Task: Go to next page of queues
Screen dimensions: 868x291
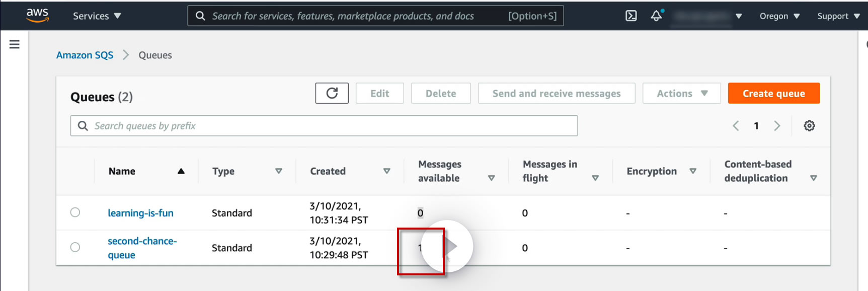Action: pyautogui.click(x=777, y=126)
